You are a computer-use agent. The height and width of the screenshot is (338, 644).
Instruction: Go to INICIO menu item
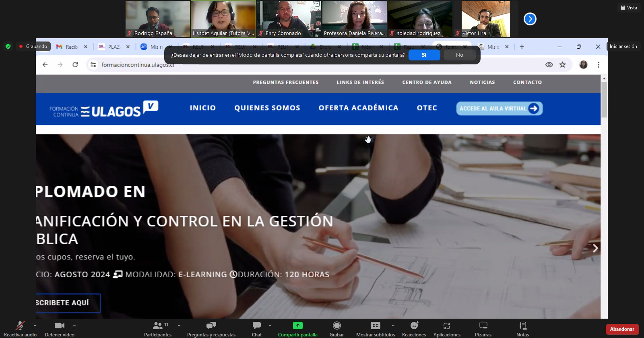pos(203,108)
